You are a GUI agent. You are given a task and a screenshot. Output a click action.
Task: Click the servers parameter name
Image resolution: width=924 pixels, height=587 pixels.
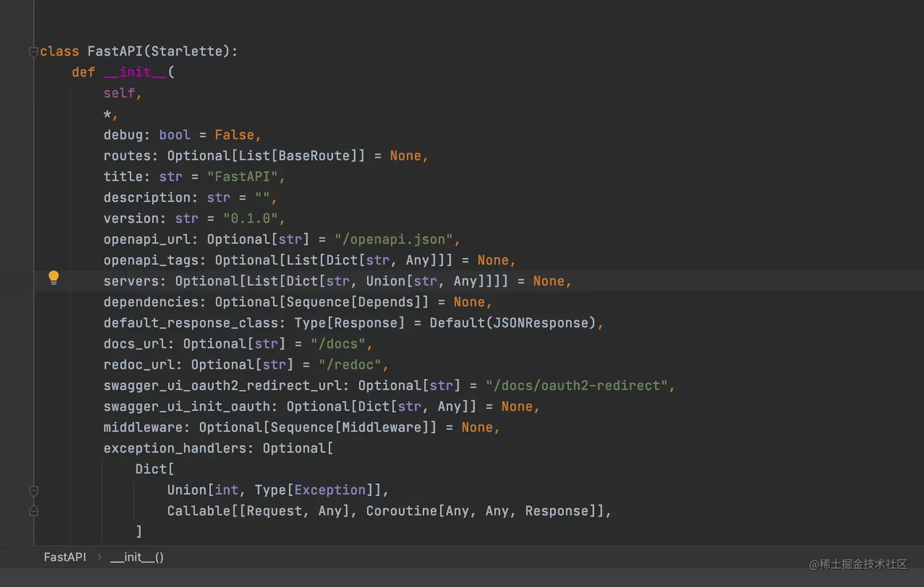[x=131, y=281]
